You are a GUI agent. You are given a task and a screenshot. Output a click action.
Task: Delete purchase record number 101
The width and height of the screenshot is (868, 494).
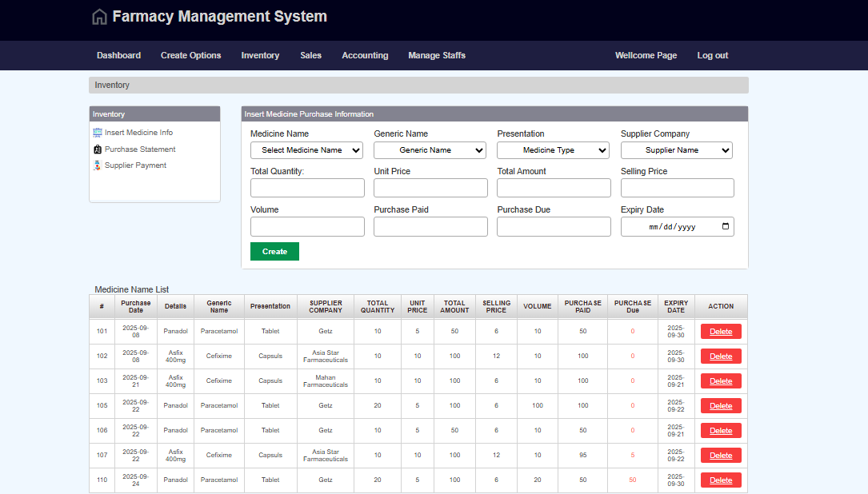[x=720, y=332]
